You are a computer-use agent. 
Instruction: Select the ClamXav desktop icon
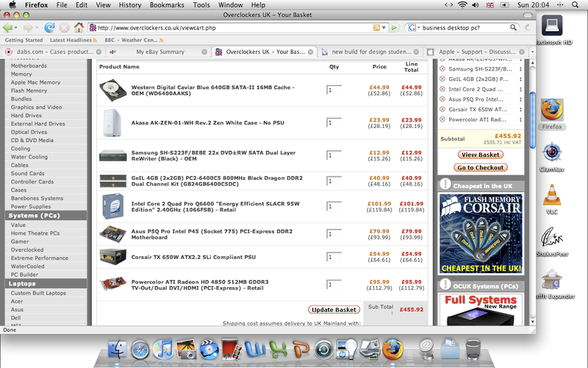pos(552,152)
